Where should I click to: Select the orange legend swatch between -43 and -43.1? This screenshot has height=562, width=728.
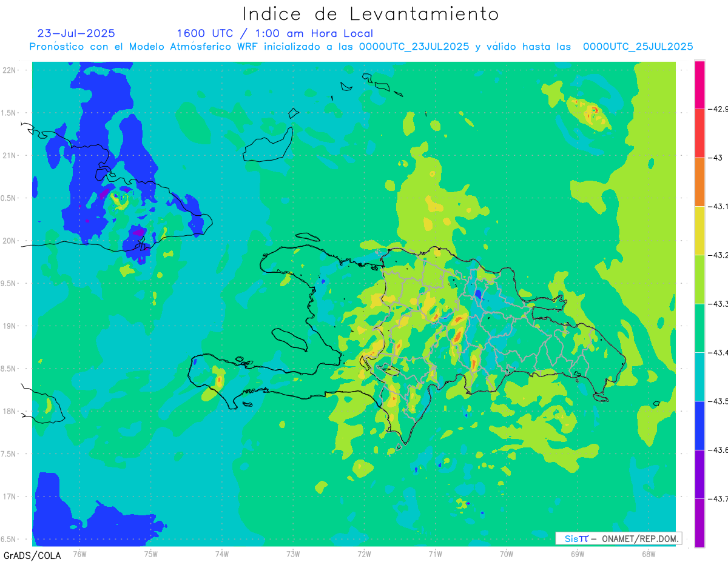click(x=699, y=182)
